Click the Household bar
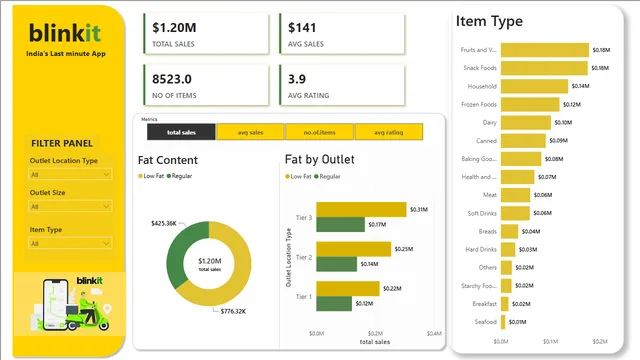 [534, 86]
